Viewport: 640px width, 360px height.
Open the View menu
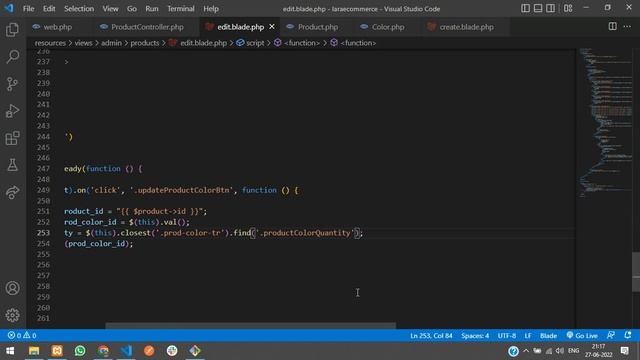pos(110,9)
